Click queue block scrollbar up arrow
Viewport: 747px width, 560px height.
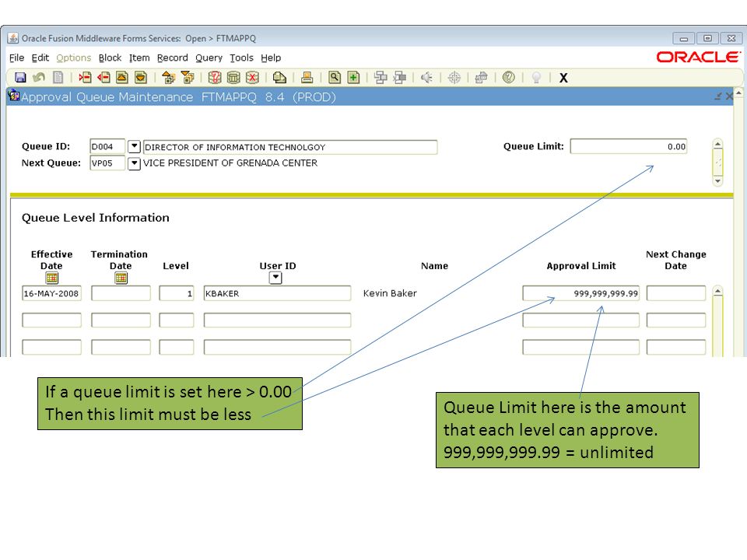click(718, 144)
